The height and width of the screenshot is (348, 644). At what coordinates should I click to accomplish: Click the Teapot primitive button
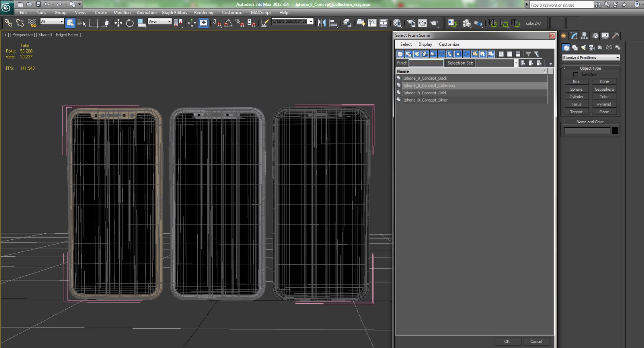[576, 112]
